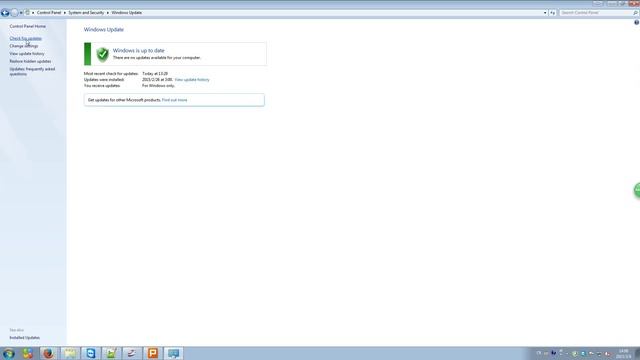Click the dark blue tray icon
Image resolution: width=640 pixels, height=360 pixels.
click(x=553, y=353)
